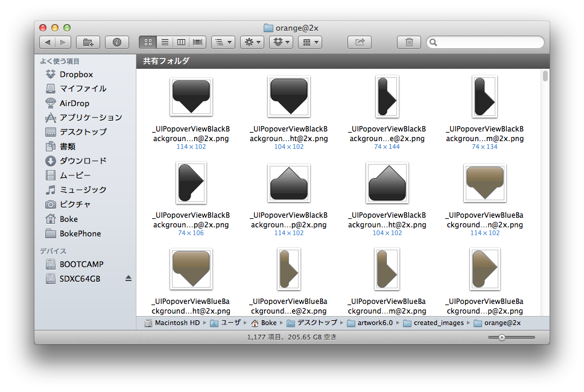The height and width of the screenshot is (392, 584).
Task: Open the Boke home folder in the sidebar
Action: (x=62, y=219)
